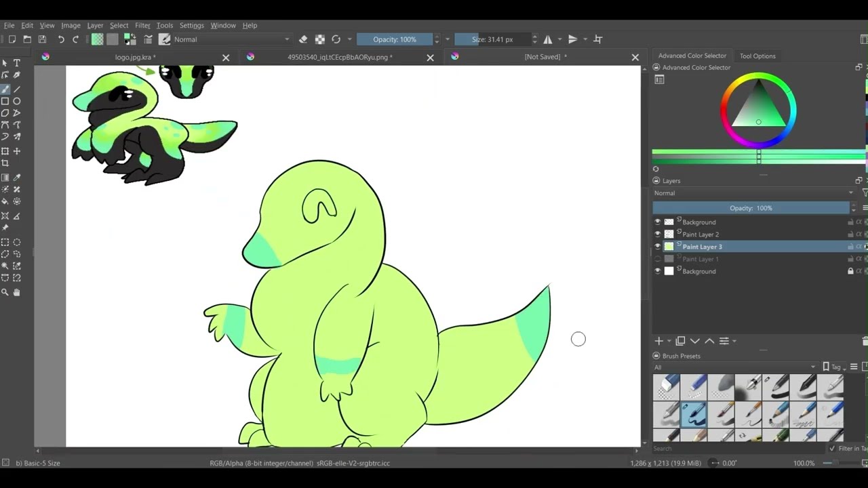This screenshot has width=868, height=488.
Task: Open the Layer menu
Action: pyautogui.click(x=95, y=25)
